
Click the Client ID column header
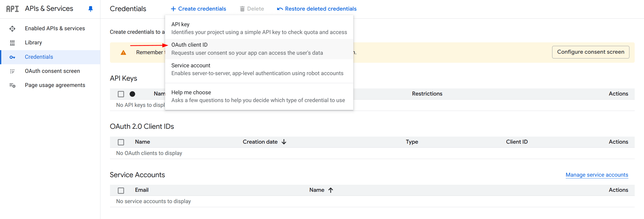point(517,142)
